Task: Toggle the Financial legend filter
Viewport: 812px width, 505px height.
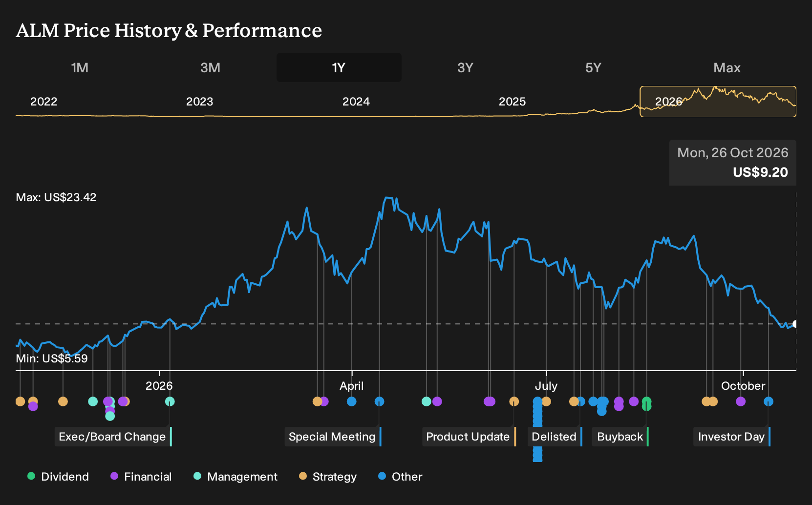Action: point(141,477)
